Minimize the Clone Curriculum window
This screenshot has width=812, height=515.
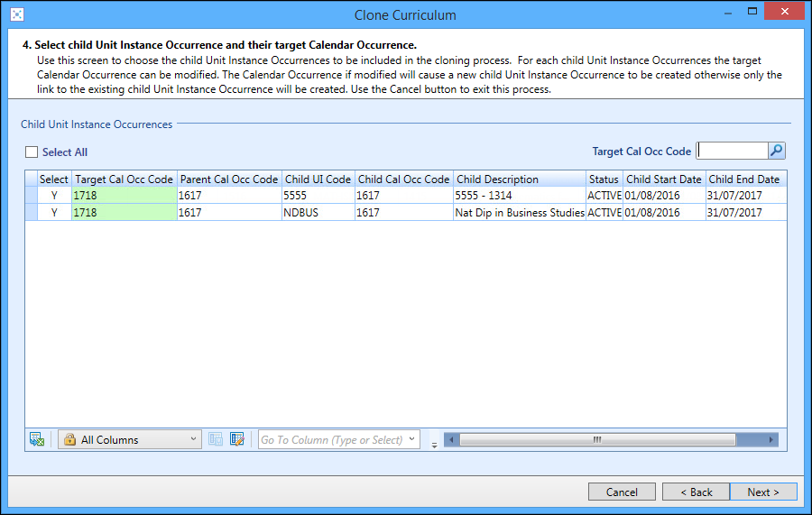click(x=728, y=13)
